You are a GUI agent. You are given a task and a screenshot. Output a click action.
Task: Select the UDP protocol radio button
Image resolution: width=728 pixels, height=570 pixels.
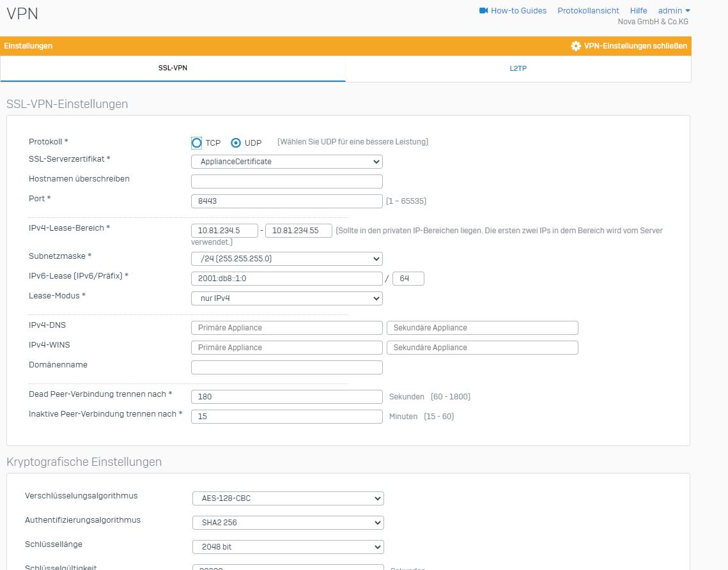click(236, 142)
